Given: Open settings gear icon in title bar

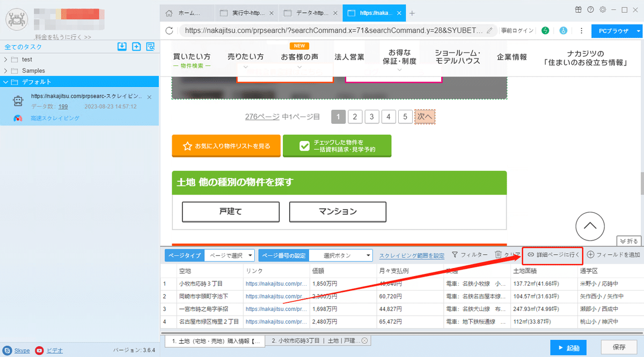Looking at the screenshot, I should tap(603, 9).
